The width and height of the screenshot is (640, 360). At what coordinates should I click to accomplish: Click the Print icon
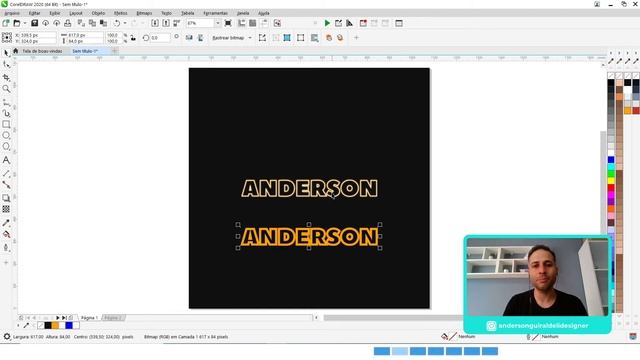click(68, 23)
